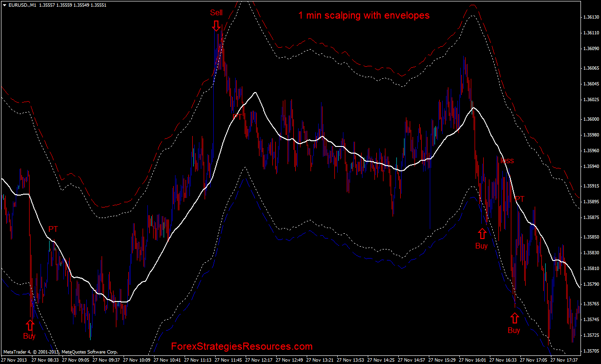This screenshot has height=364, width=601.
Task: Click price level 1.35810 on the axis
Action: tap(591, 269)
